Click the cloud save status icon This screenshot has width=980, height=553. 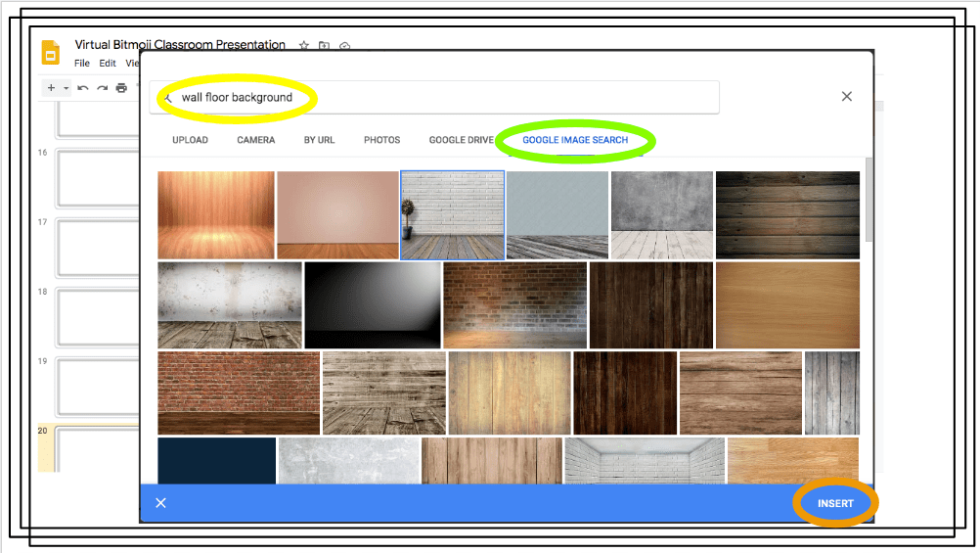pyautogui.click(x=345, y=46)
